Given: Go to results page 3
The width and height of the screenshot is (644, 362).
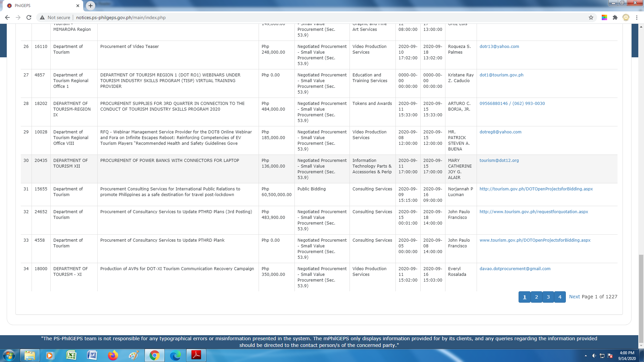Looking at the screenshot, I should coord(548,297).
